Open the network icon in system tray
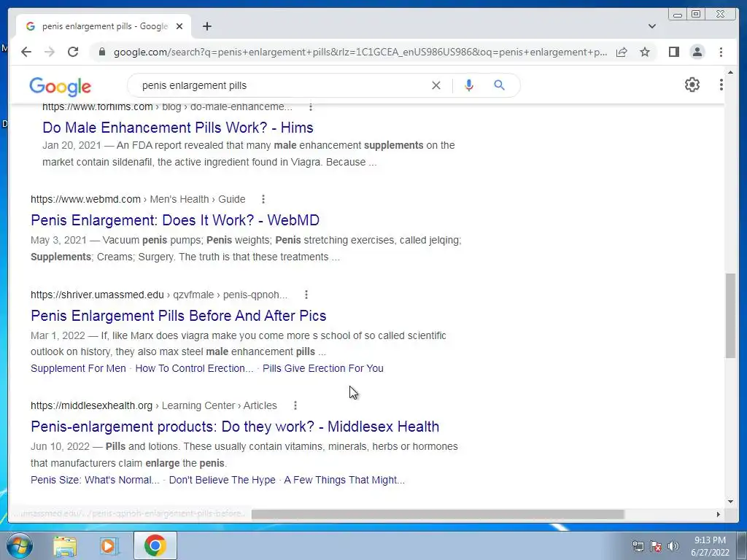 coord(638,546)
